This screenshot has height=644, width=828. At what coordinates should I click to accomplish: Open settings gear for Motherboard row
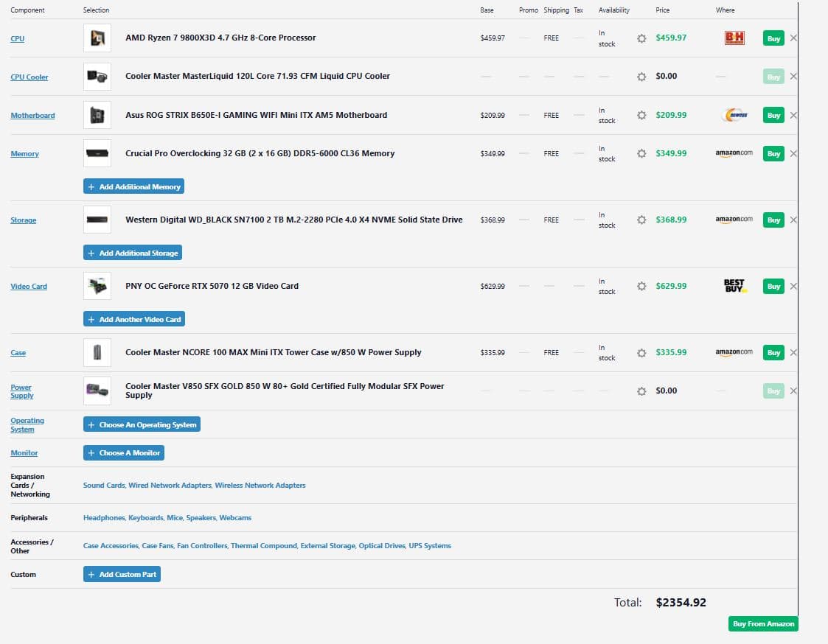tap(641, 115)
